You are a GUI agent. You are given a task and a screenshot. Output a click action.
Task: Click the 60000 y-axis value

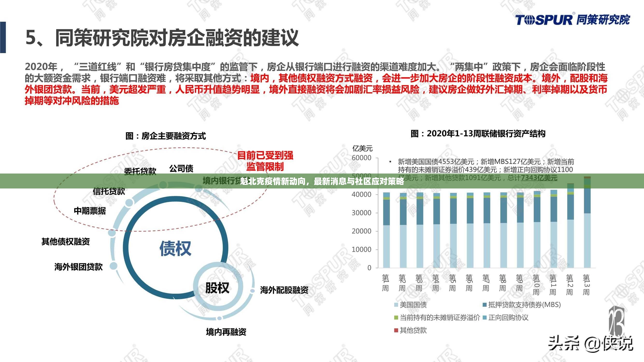(x=362, y=158)
